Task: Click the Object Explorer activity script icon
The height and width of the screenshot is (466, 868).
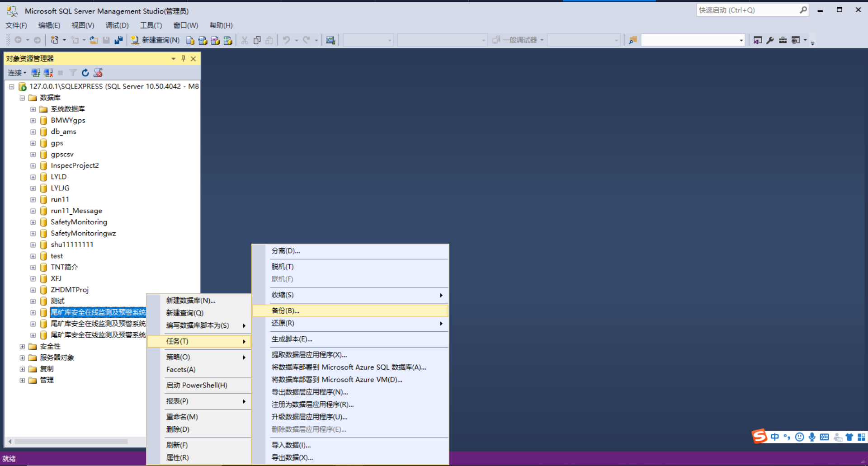Action: [98, 73]
